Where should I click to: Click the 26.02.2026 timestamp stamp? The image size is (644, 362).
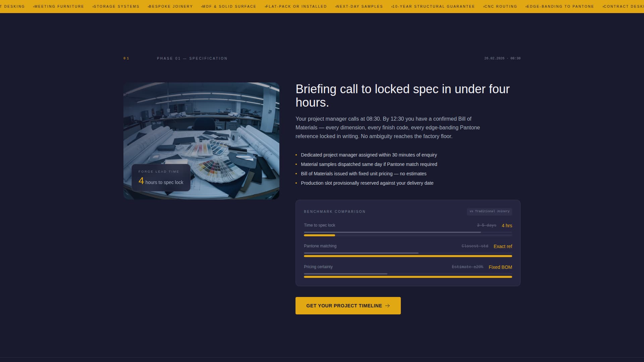(x=502, y=58)
